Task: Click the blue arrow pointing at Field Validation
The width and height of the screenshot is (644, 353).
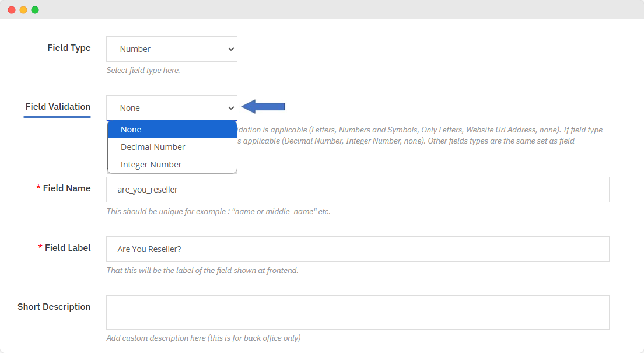Action: coord(263,106)
